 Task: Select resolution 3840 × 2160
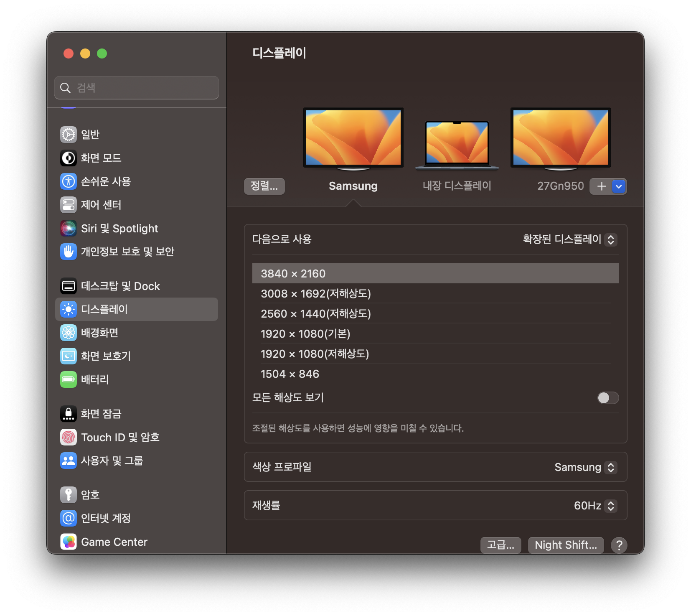436,273
